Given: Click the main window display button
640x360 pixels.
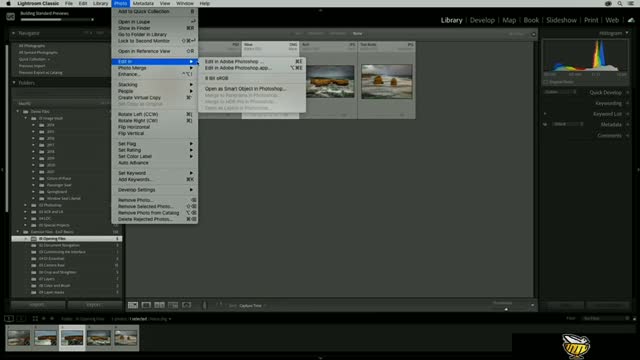Looking at the screenshot, I should coord(9,318).
